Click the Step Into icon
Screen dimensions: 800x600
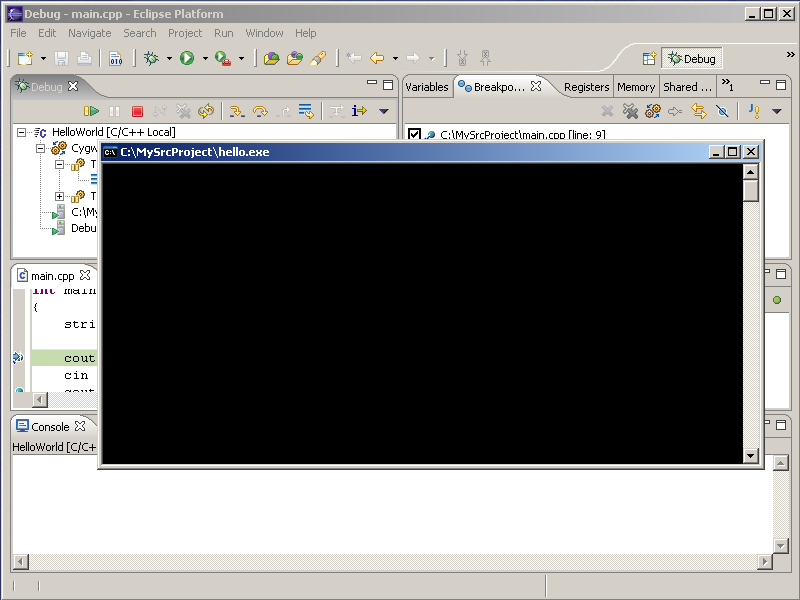tap(236, 112)
